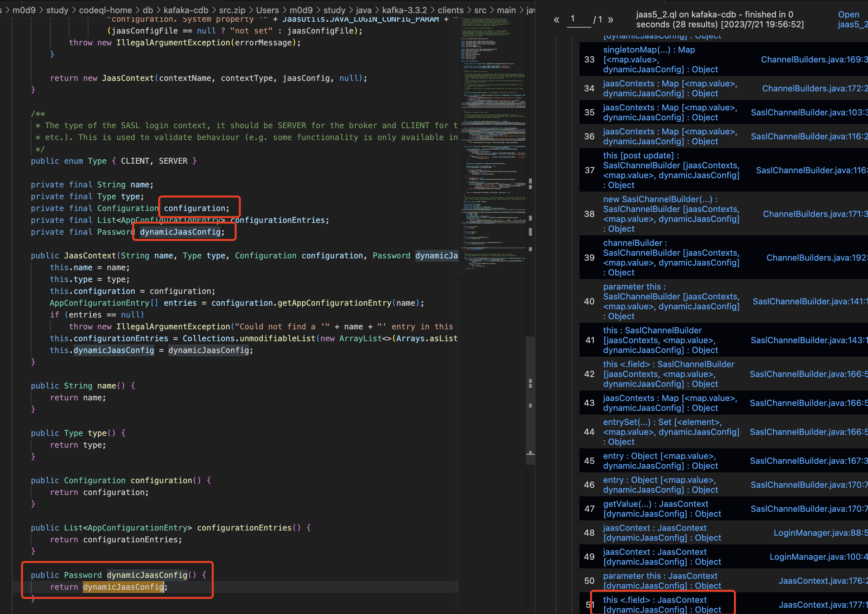Image resolution: width=868 pixels, height=614 pixels.
Task: Click 'return name;' statement in name() method
Action: point(78,398)
